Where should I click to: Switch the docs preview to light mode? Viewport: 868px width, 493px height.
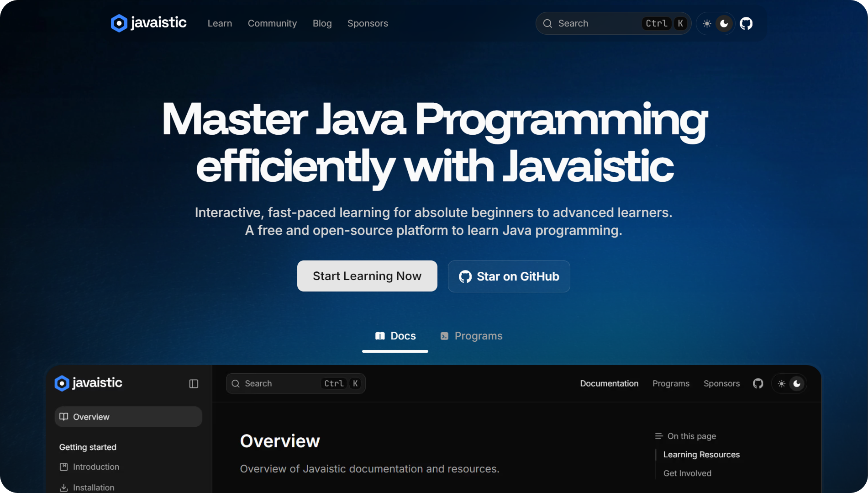click(x=781, y=383)
